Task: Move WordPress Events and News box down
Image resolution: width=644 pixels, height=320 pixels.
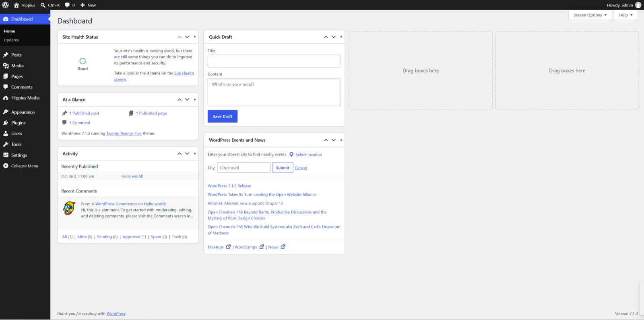Action: tap(334, 140)
